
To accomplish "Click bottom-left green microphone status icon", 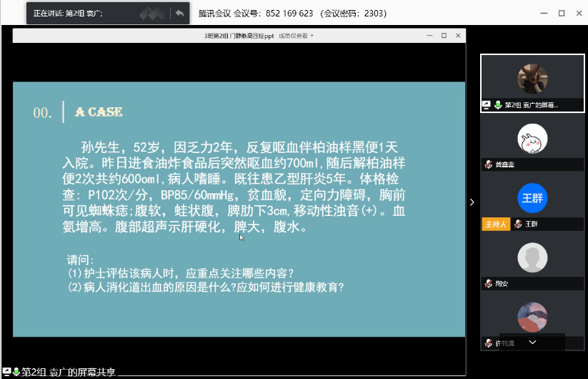I will pyautogui.click(x=16, y=372).
